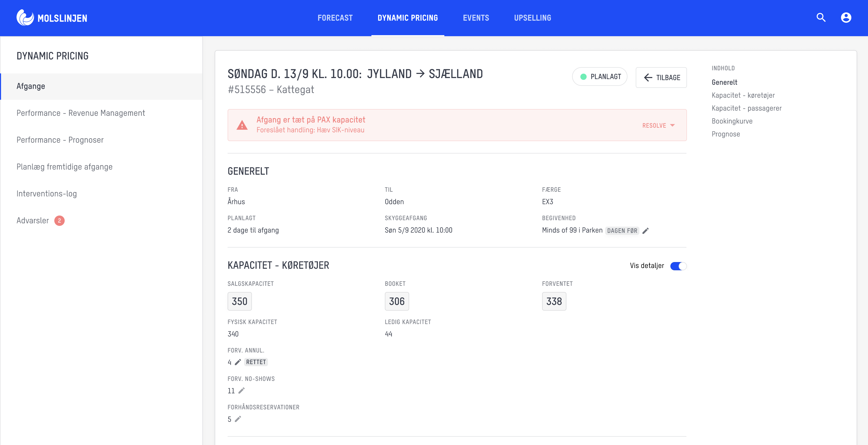Edit Forv. Annul. value with pencil
The image size is (868, 445).
pos(238,362)
